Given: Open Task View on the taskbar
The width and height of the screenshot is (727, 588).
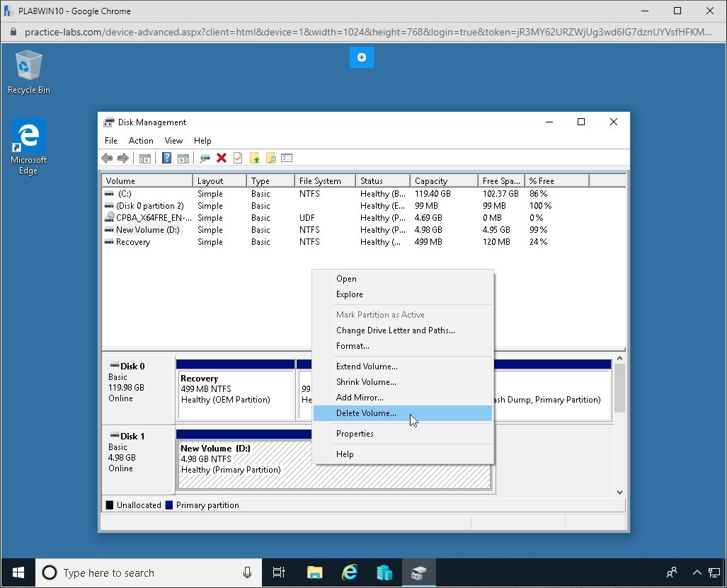Looking at the screenshot, I should point(279,572).
